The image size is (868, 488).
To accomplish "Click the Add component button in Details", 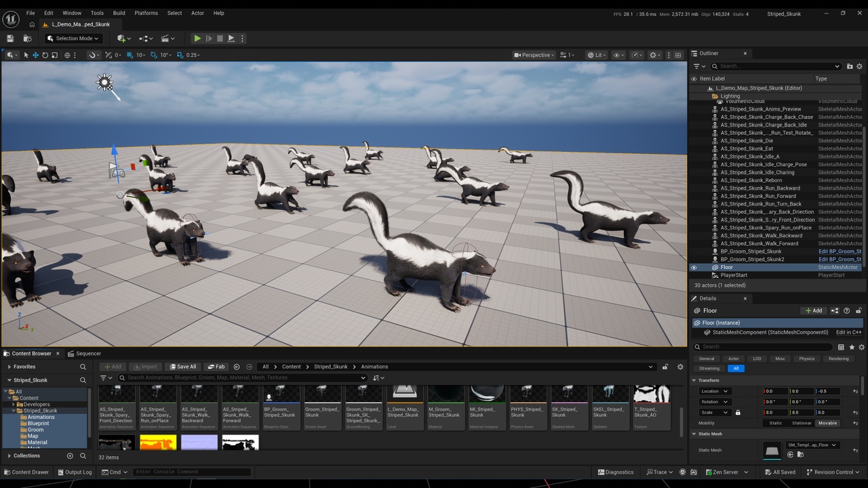I will tap(813, 310).
